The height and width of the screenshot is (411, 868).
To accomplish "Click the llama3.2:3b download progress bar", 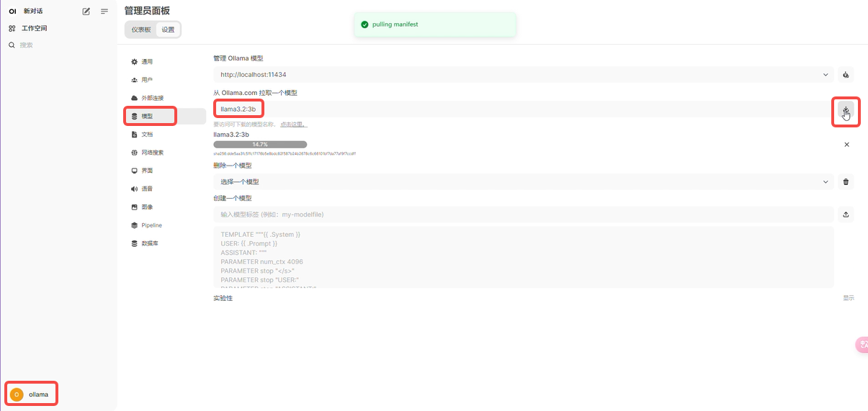I will pyautogui.click(x=260, y=145).
